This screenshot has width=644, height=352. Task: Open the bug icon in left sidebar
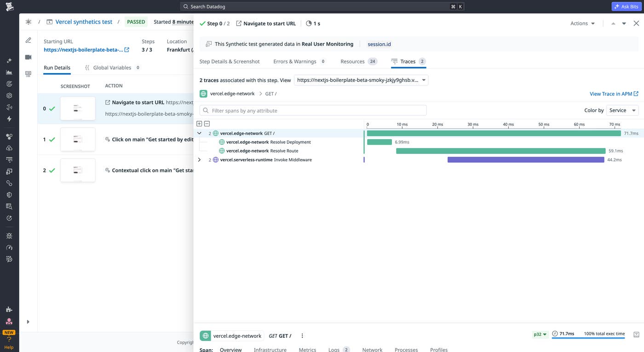click(9, 236)
